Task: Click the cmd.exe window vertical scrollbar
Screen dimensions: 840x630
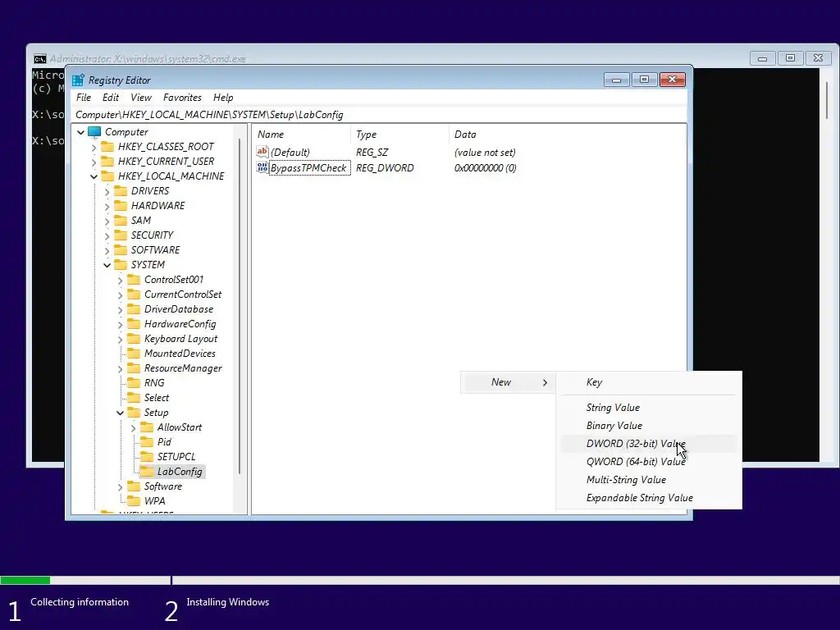Action: [827, 101]
